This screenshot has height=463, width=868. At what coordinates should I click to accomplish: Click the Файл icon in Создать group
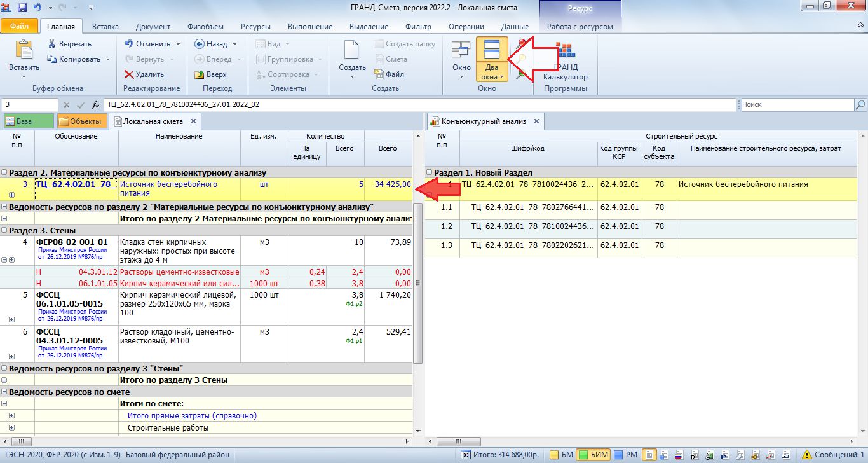[x=388, y=74]
